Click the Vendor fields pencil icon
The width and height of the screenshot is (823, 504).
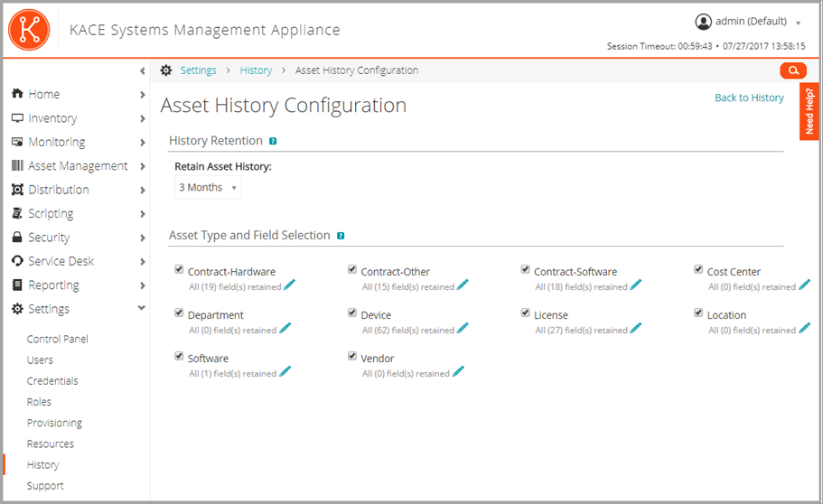coord(458,372)
